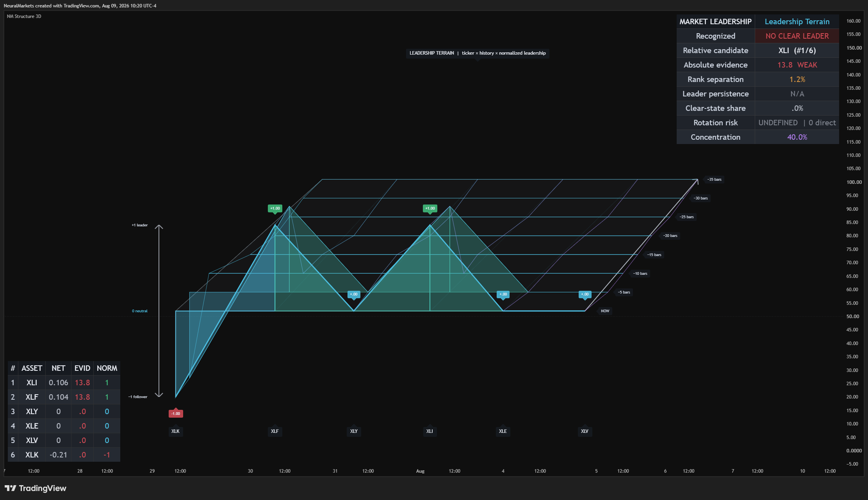Click the XLF row NET value 0.104
The image size is (868, 500).
click(58, 397)
